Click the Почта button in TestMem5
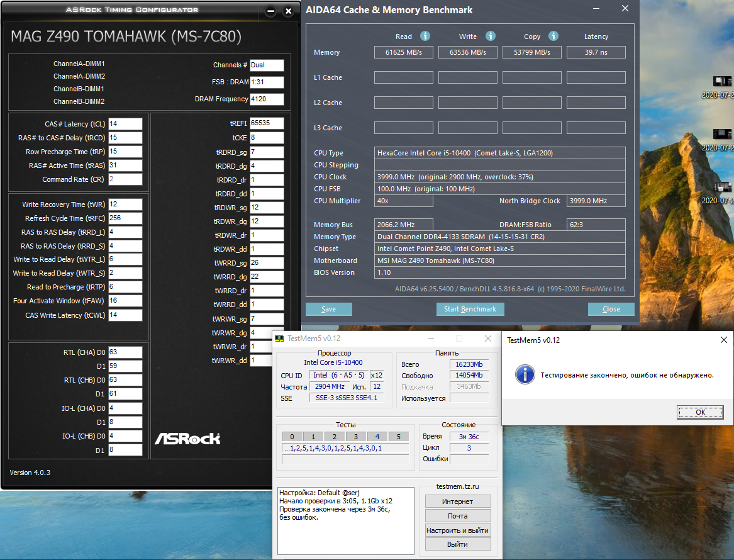This screenshot has height=560, width=734. [458, 516]
